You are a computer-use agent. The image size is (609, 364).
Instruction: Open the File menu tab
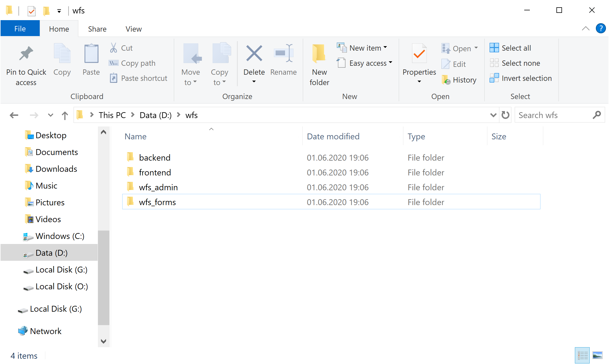click(20, 29)
